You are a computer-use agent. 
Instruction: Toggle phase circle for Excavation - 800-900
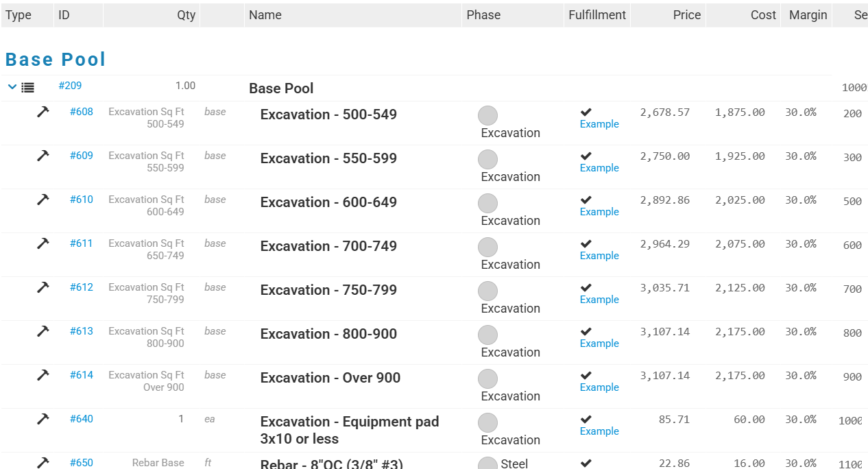pyautogui.click(x=487, y=335)
